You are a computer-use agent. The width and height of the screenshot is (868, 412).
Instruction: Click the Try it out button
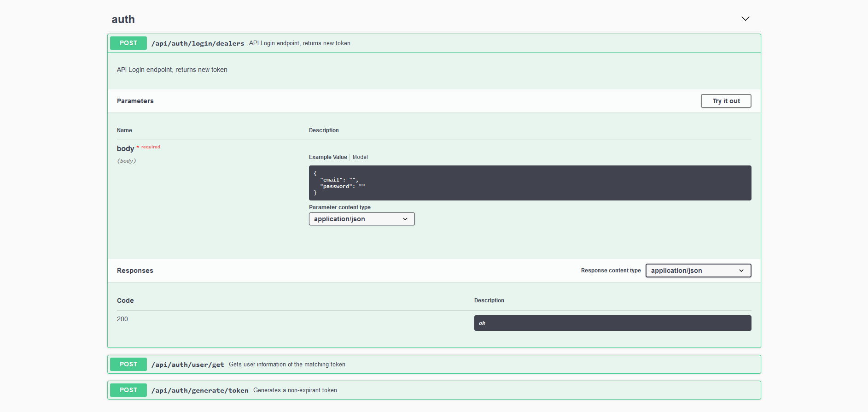(726, 101)
